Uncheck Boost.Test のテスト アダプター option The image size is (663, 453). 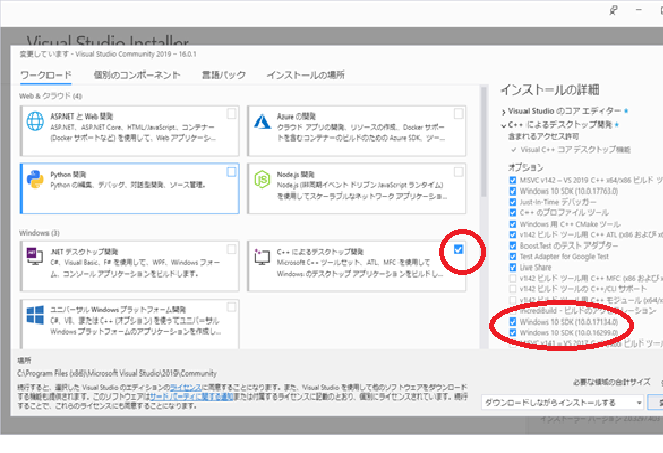point(513,246)
